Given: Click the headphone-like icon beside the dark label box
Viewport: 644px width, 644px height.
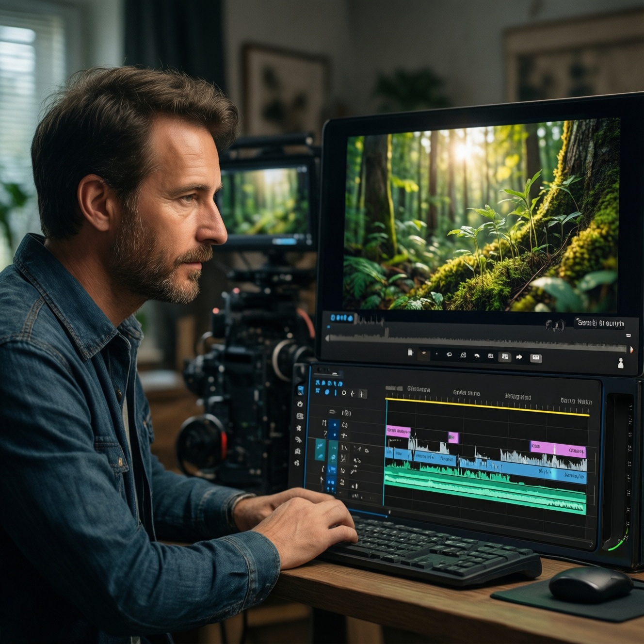Looking at the screenshot, I should [x=556, y=325].
